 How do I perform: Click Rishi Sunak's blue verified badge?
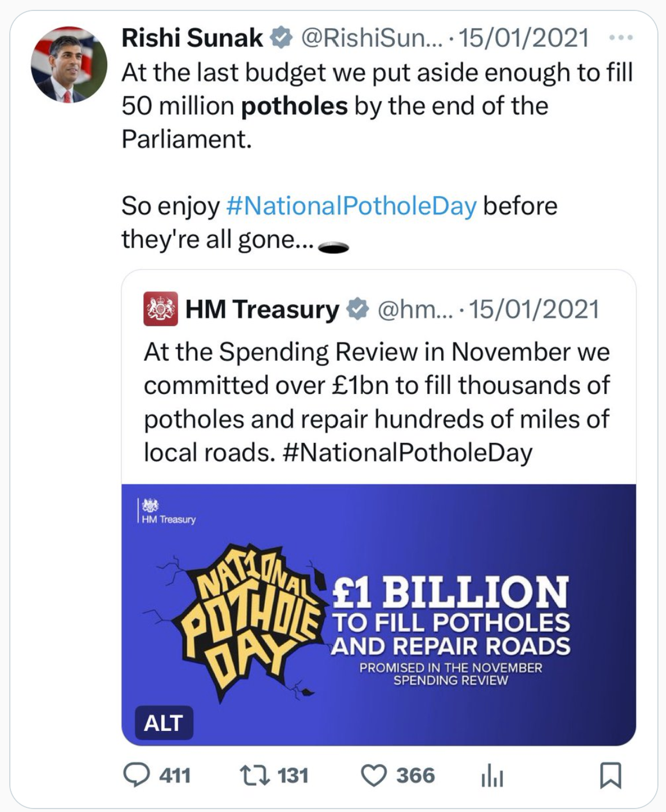pos(282,38)
